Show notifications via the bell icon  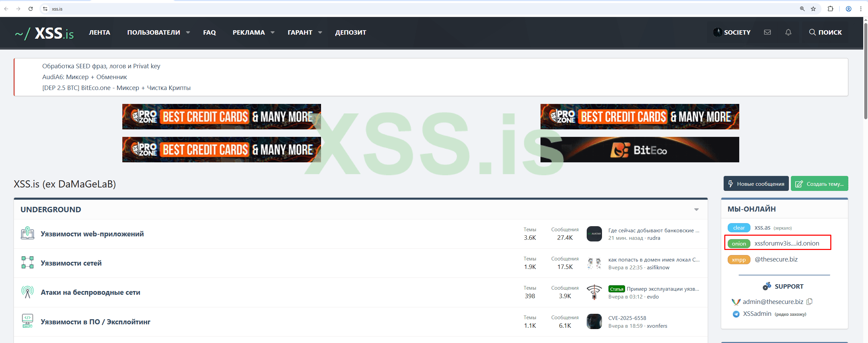[x=789, y=32]
